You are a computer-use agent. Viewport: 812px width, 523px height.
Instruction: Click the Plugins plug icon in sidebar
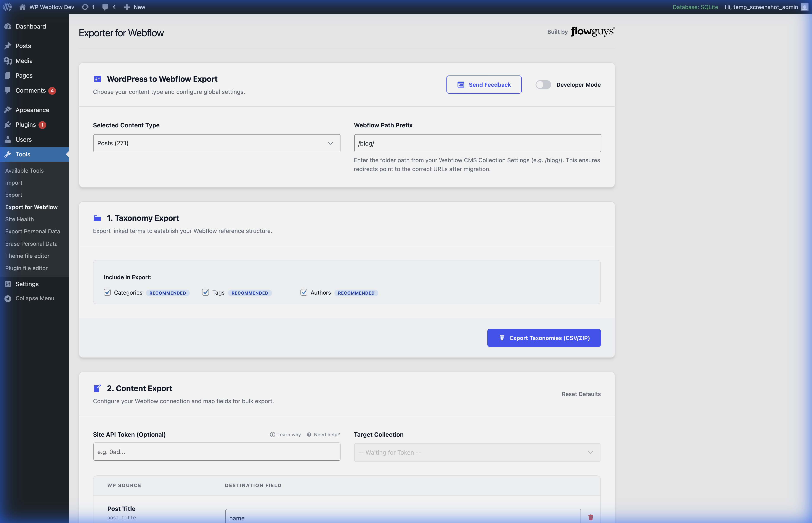click(8, 124)
